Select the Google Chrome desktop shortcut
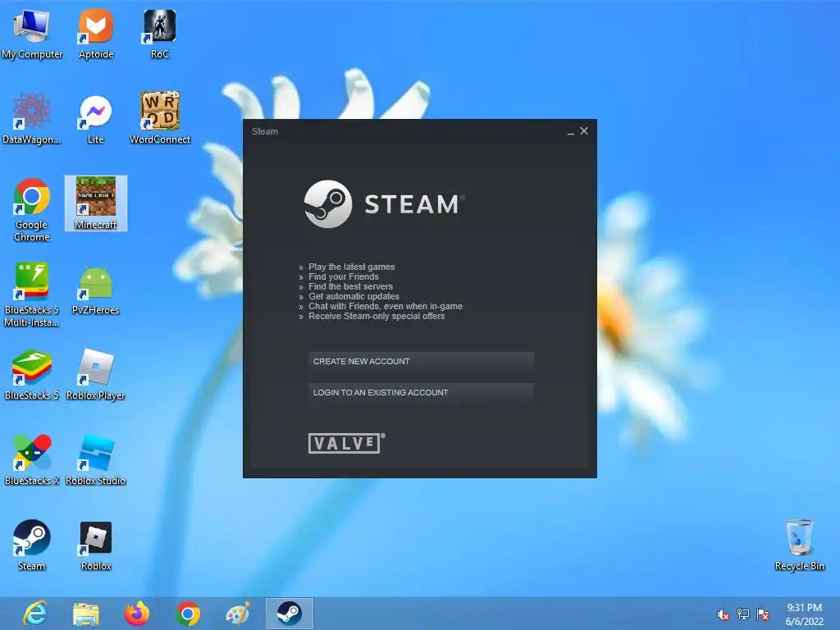This screenshot has height=630, width=840. pyautogui.click(x=32, y=210)
